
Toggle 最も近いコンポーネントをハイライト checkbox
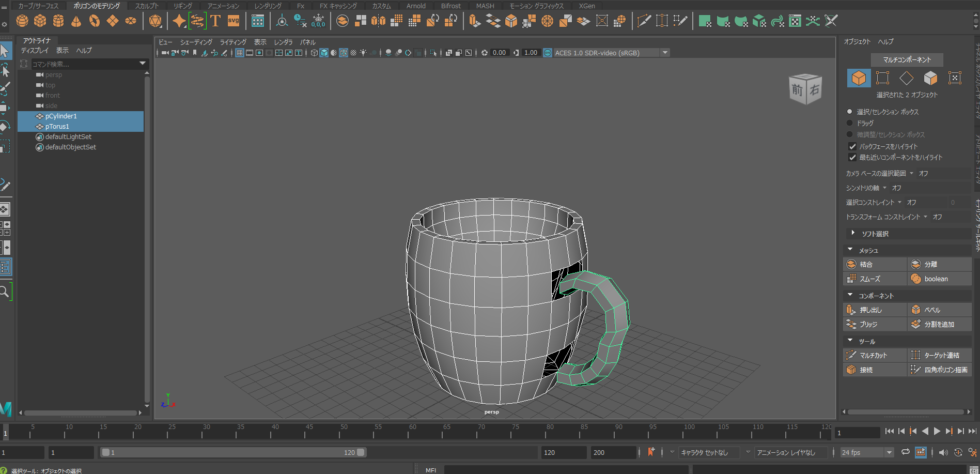click(852, 158)
